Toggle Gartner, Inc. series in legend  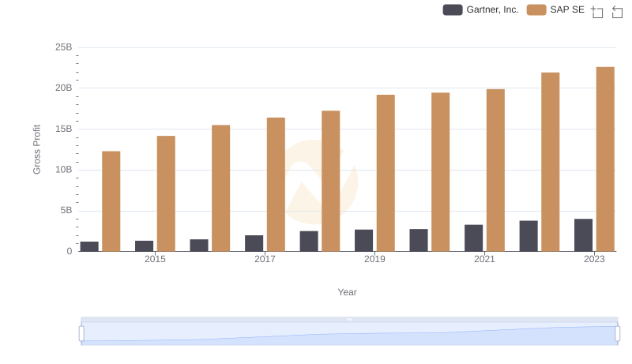click(480, 9)
